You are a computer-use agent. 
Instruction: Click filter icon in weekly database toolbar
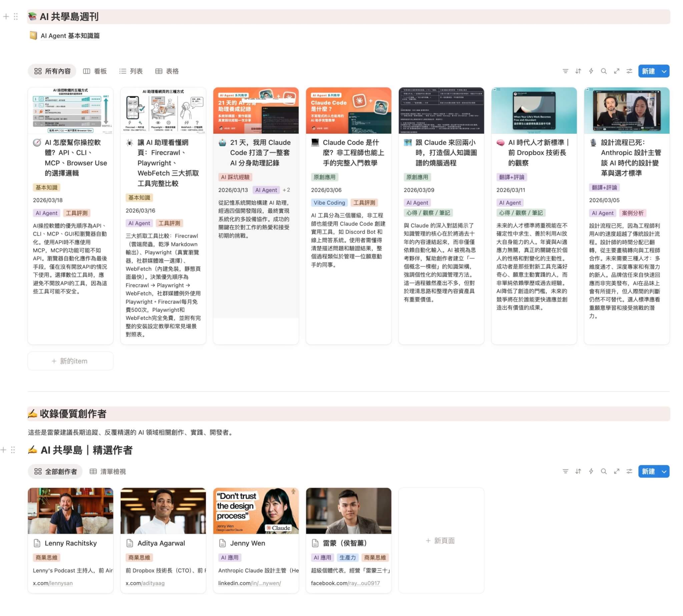[x=565, y=71]
